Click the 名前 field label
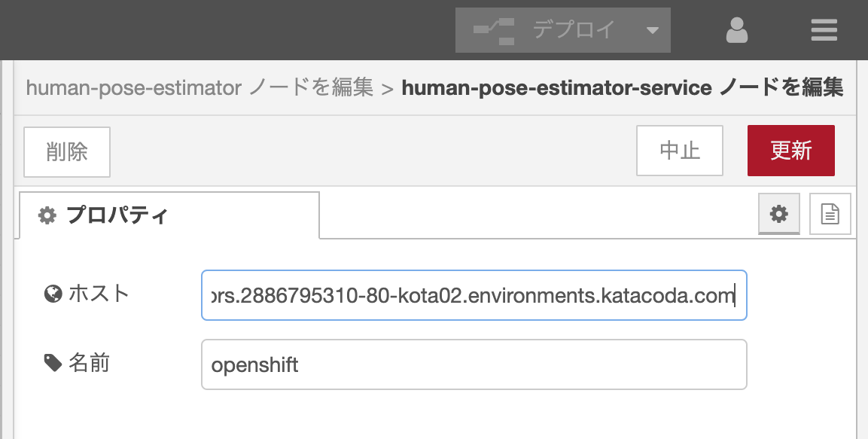Screen dimensions: 868x439 click(x=90, y=364)
